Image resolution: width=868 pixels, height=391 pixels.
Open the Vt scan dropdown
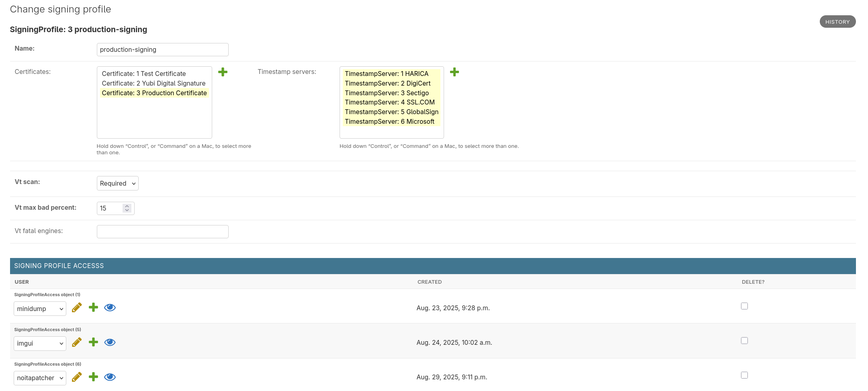click(x=117, y=183)
